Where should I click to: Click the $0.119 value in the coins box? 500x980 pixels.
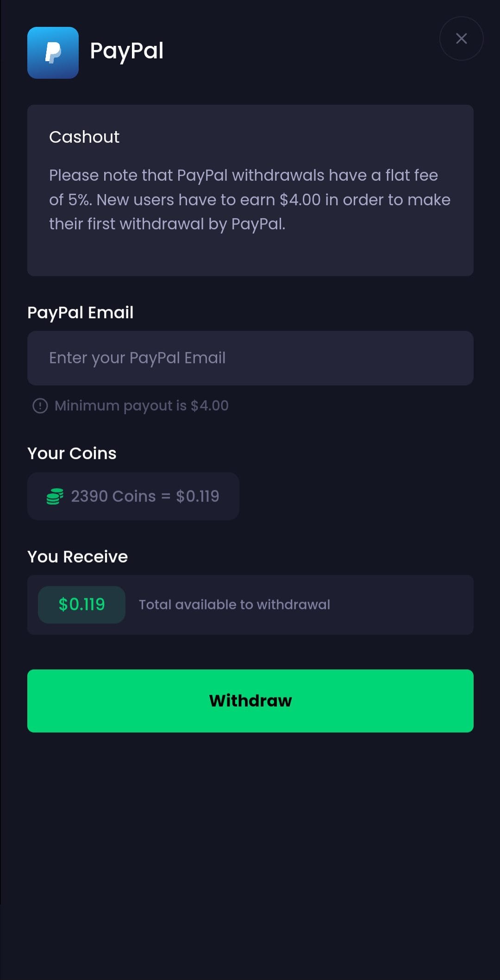tap(198, 496)
